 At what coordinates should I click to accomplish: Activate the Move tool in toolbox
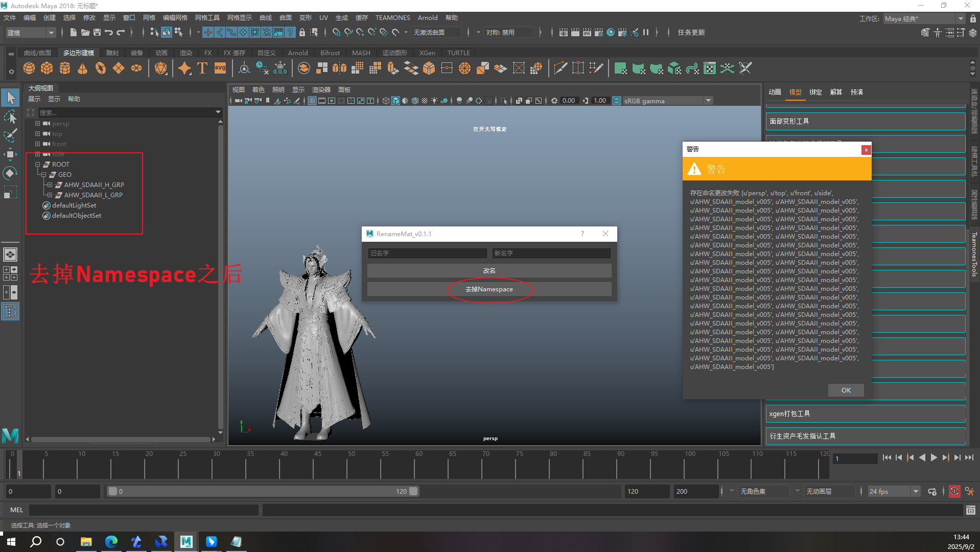click(x=10, y=154)
